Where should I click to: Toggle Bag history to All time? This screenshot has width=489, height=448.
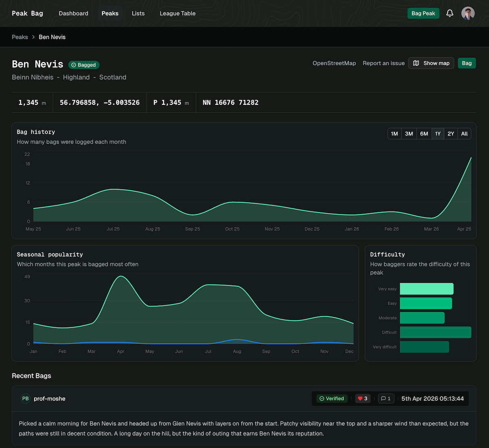click(x=464, y=134)
